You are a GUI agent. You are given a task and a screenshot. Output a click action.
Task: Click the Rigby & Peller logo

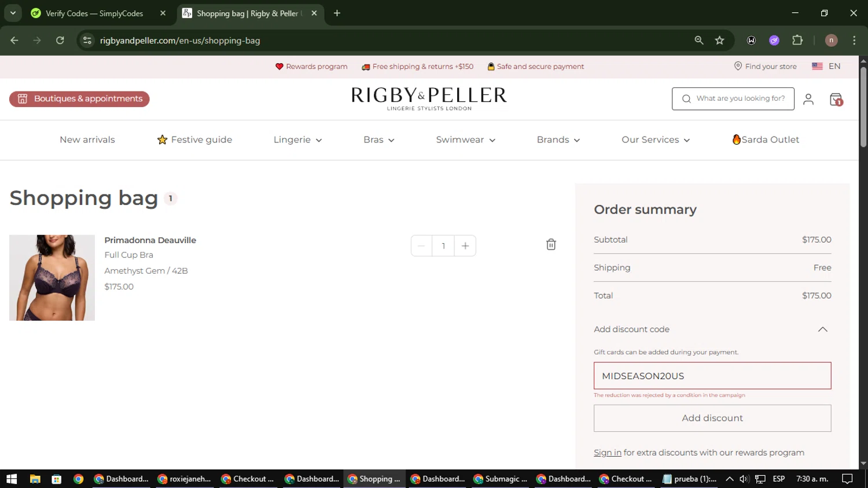tap(429, 98)
